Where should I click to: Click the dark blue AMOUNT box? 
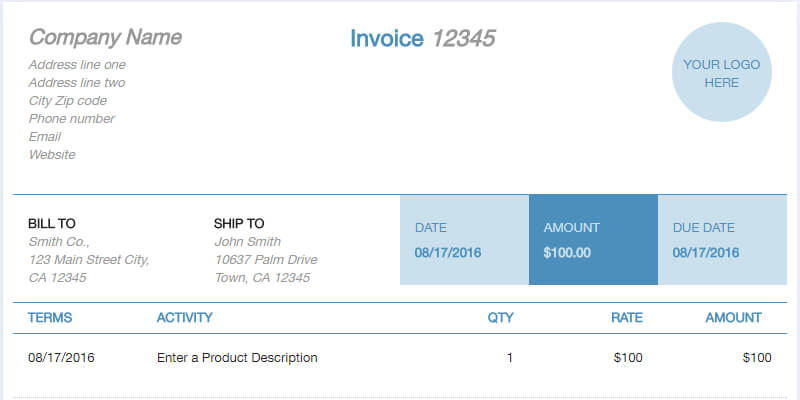593,240
